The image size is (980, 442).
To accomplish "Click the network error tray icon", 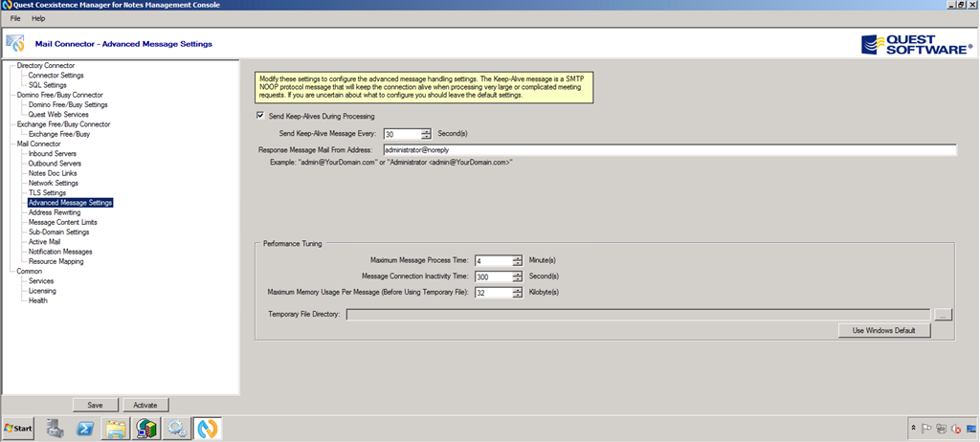I will (x=956, y=429).
